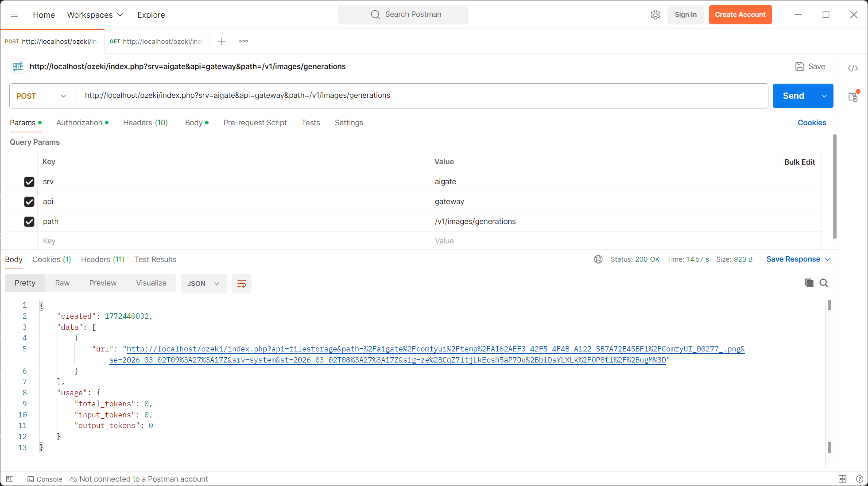The width and height of the screenshot is (868, 486).
Task: Click the search magnifier icon in Search Postman
Action: pos(375,15)
